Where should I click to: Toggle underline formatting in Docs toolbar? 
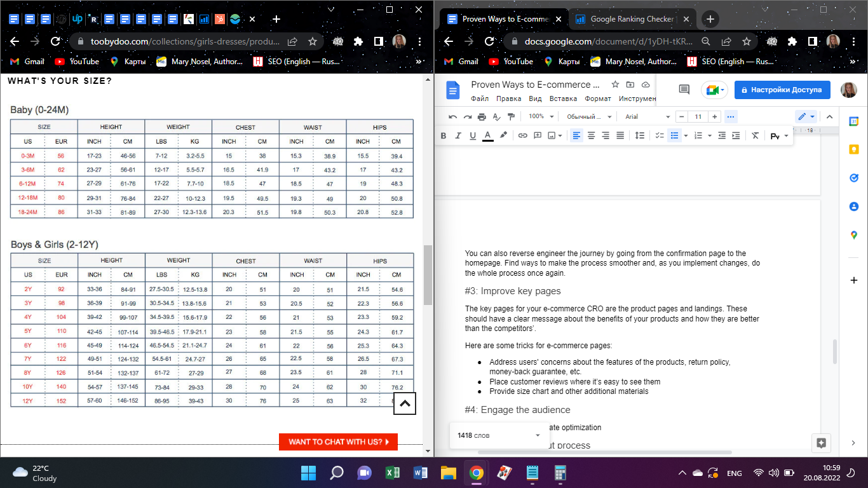[x=473, y=135]
